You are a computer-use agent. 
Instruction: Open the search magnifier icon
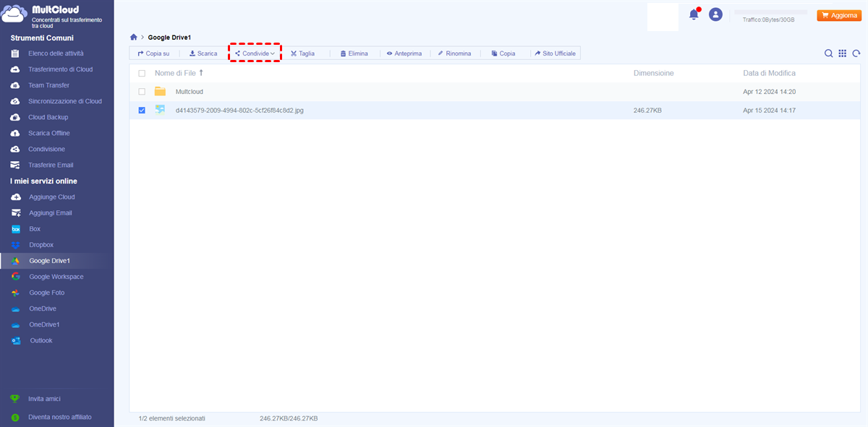(829, 53)
